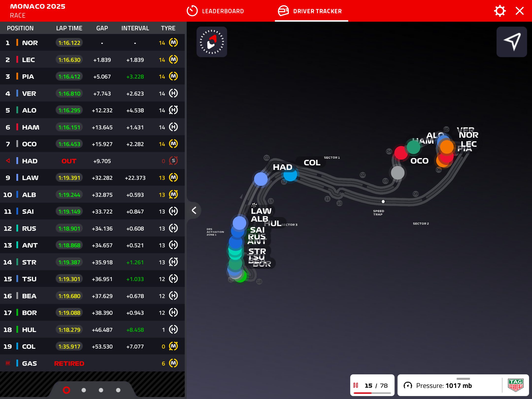532x399 pixels.
Task: Tap the location arrow icon
Action: click(512, 42)
